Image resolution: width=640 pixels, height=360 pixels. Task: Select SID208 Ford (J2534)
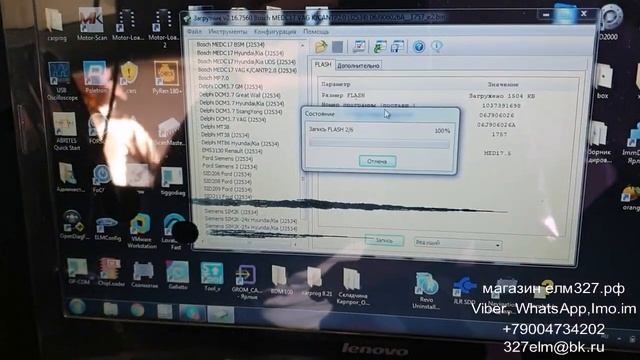point(227,182)
